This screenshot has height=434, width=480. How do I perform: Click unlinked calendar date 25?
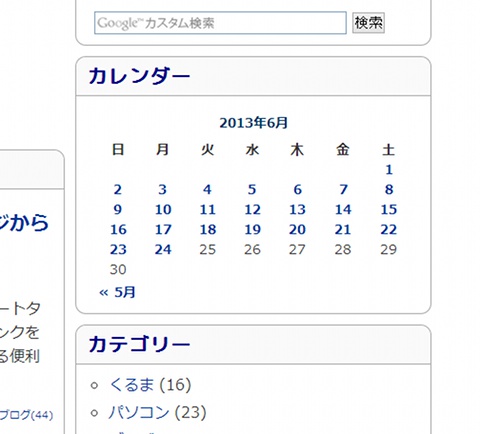click(208, 250)
